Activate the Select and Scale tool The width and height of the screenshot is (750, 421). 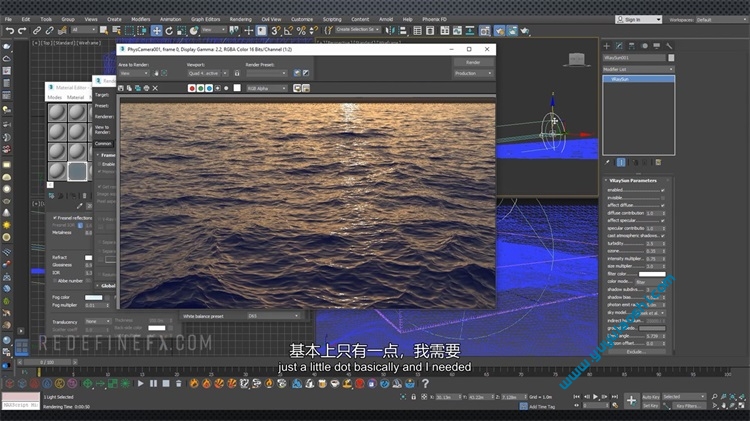[x=181, y=31]
